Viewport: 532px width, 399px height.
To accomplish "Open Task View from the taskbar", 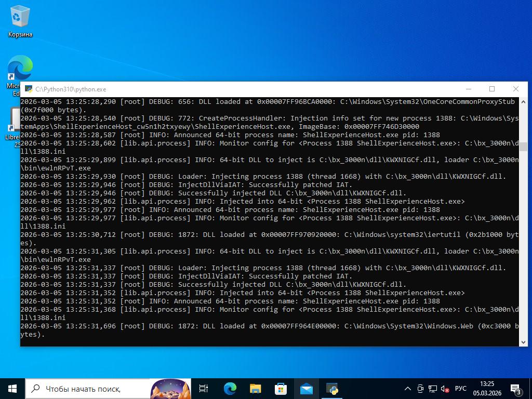I will (x=204, y=388).
